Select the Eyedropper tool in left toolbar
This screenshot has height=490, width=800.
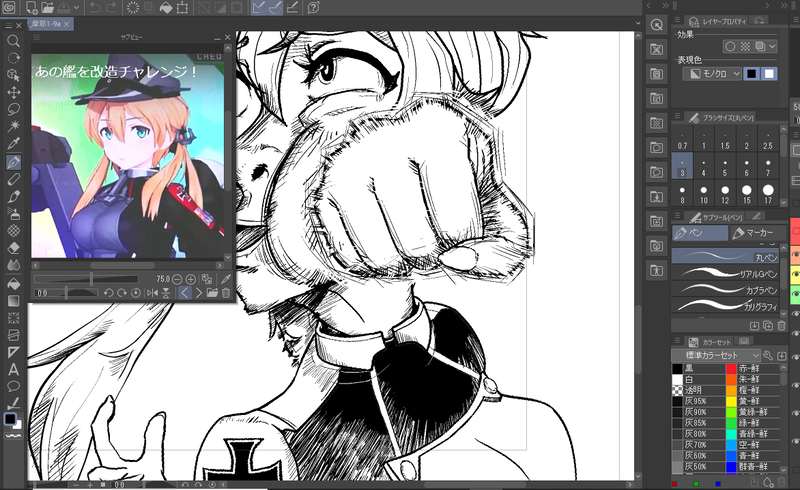pos(13,144)
